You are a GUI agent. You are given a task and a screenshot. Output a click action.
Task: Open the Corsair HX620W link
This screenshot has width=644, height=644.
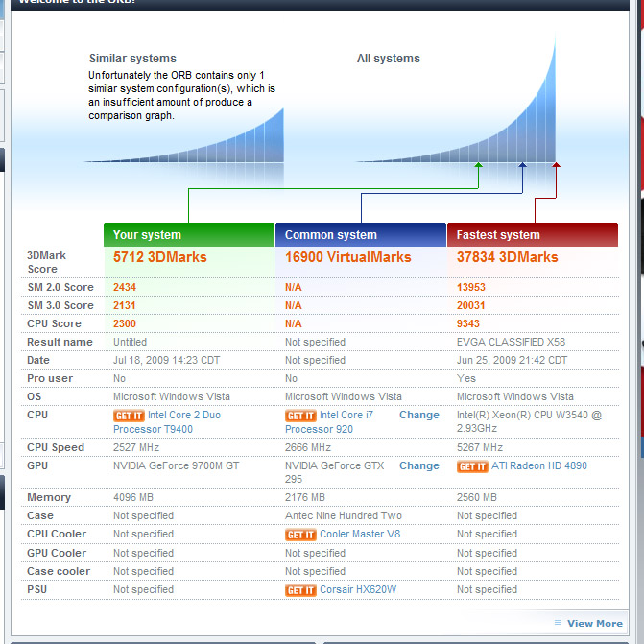tap(358, 590)
